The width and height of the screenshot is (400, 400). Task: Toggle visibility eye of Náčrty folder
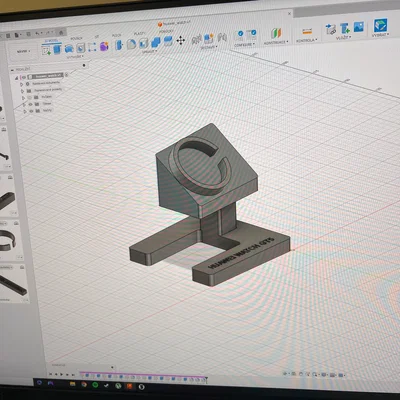[31, 111]
